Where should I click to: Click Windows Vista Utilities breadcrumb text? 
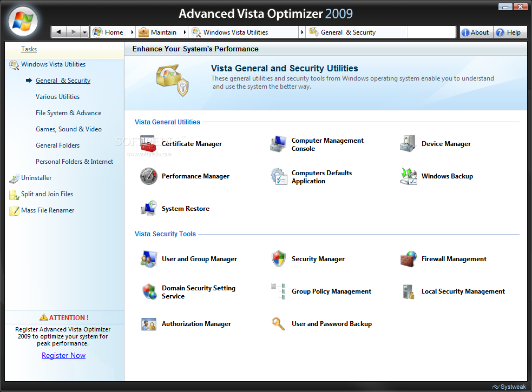point(235,32)
